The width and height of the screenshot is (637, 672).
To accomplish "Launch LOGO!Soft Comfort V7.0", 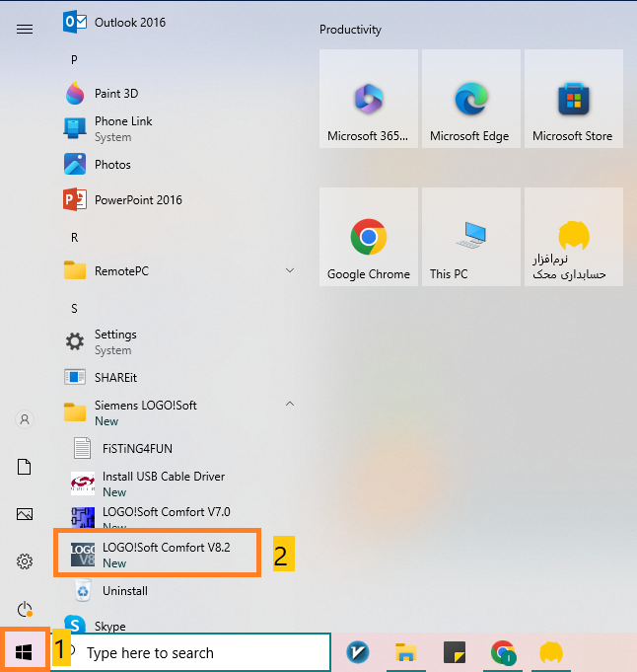I will click(x=151, y=516).
